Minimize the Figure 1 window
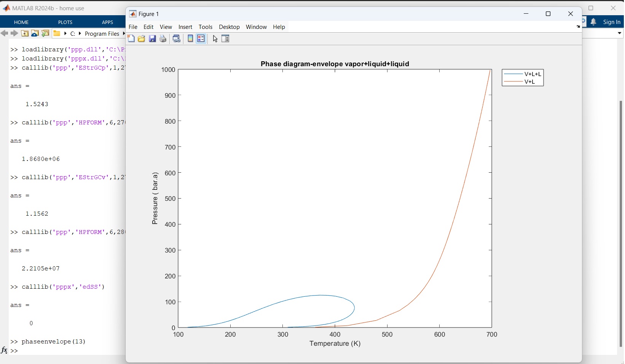Viewport: 625px width, 364px height. [526, 14]
